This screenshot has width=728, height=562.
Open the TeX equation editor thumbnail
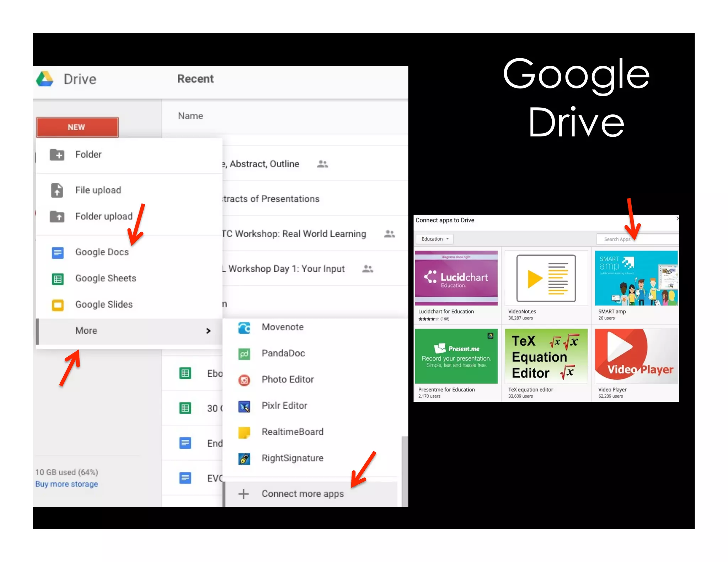click(546, 356)
